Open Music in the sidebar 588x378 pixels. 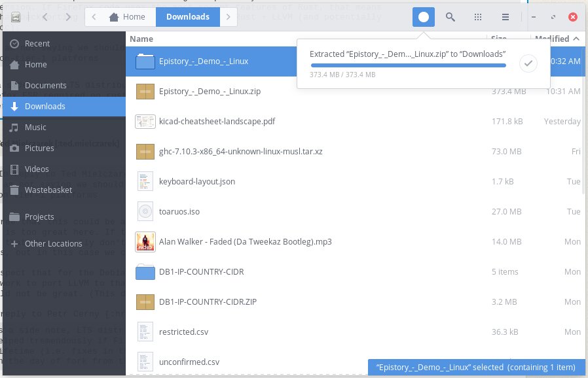pos(64,128)
